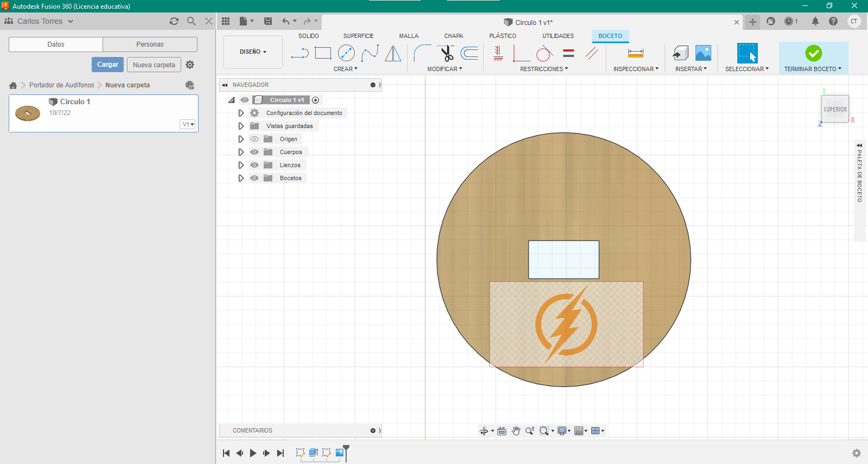868x464 pixels.
Task: Apply the Horizontal/Vertical constraint
Action: point(498,53)
